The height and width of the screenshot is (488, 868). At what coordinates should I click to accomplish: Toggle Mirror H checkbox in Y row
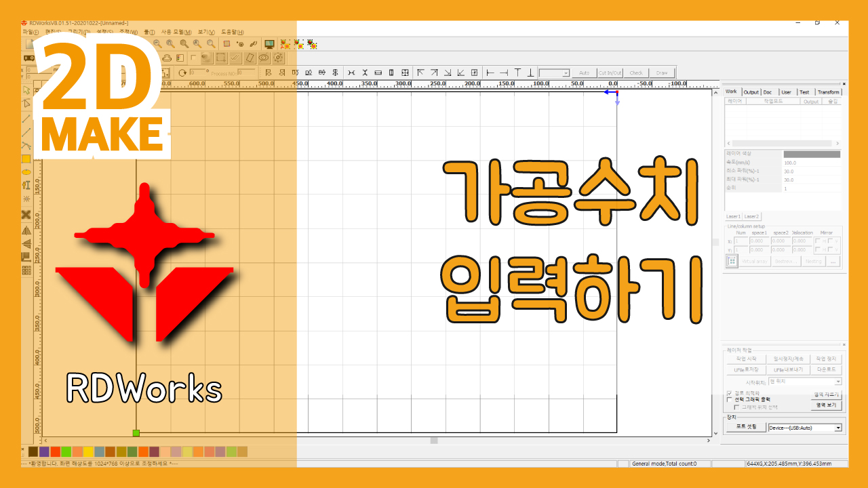pos(818,249)
